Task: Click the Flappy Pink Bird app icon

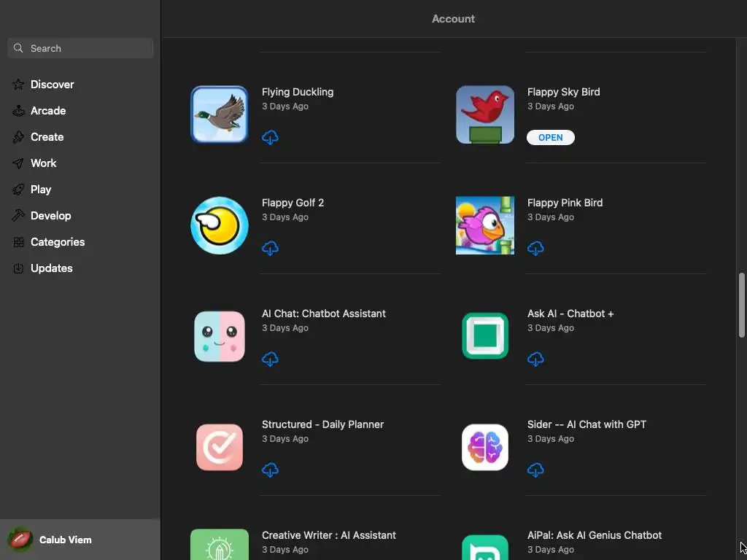Action: click(x=485, y=225)
